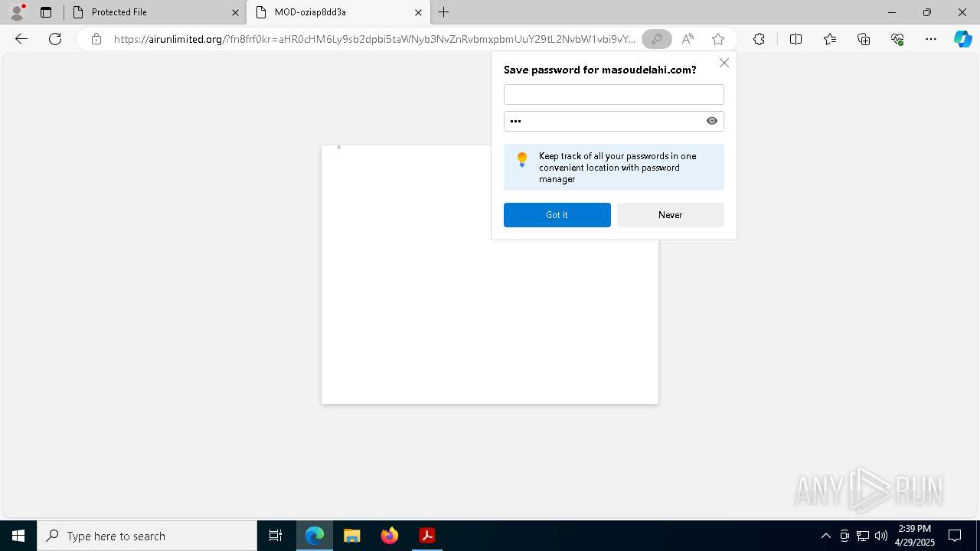
Task: Go back to previous page
Action: pos(21,39)
